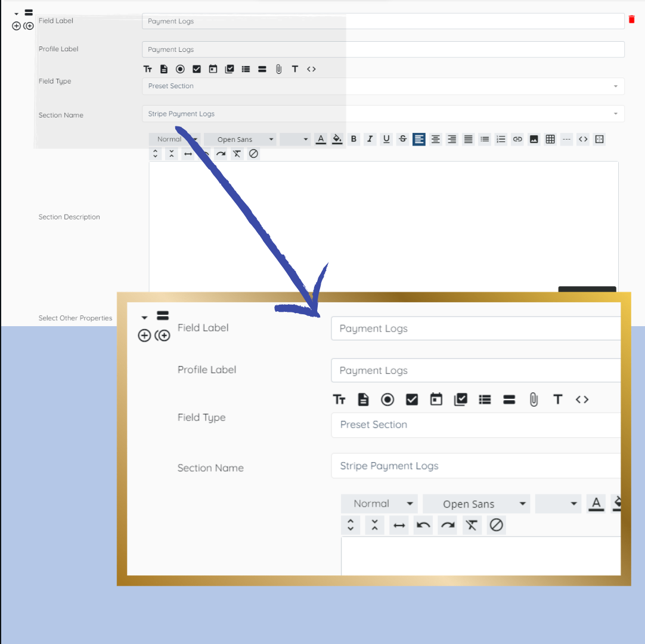Click the Profile Label input field
Image resolution: width=645 pixels, height=644 pixels.
(x=383, y=49)
